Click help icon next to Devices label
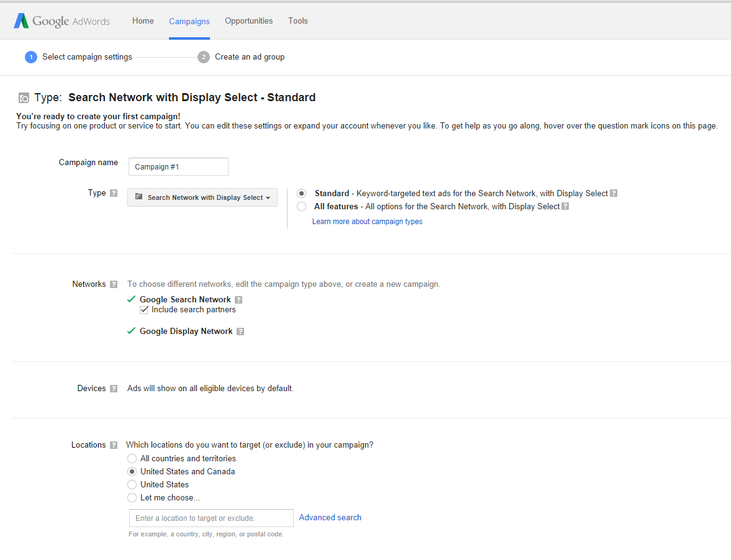The height and width of the screenshot is (560, 731). (x=114, y=389)
